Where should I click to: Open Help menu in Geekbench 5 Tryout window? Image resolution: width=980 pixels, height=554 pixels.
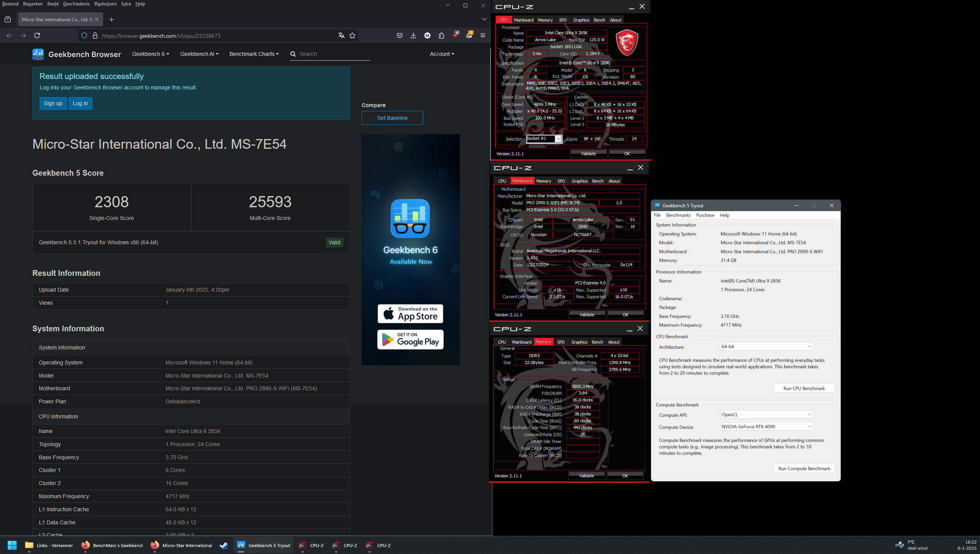(x=724, y=215)
